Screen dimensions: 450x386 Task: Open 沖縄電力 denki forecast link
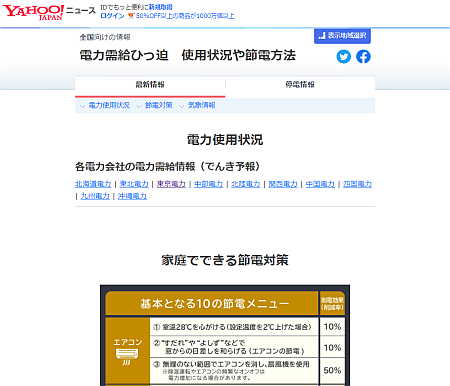(132, 196)
